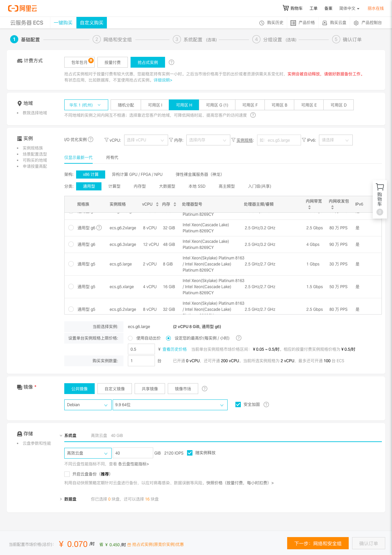Click 实例规格 filter funnel icon
392x555 pixels.
point(233,140)
